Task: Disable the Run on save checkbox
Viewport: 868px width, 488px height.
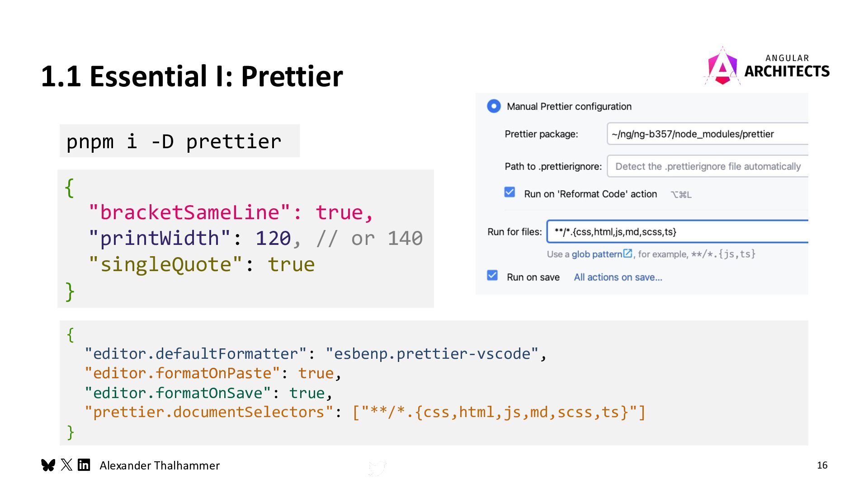Action: [x=492, y=276]
